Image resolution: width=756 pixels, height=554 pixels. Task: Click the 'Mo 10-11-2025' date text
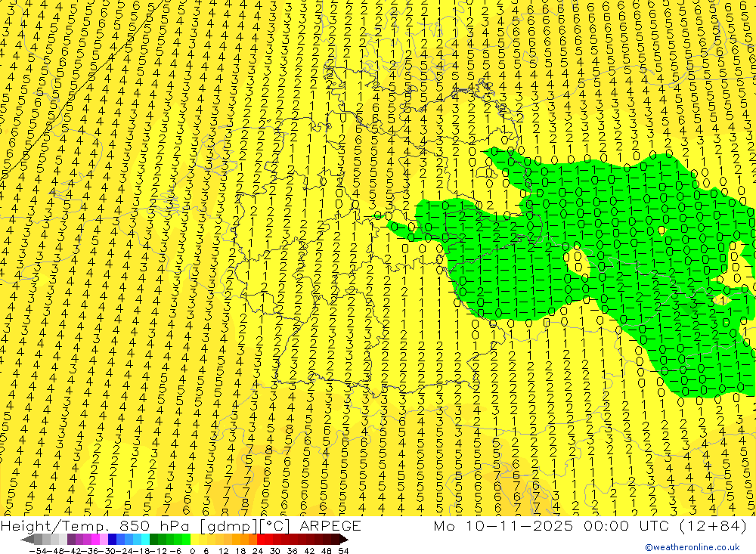pos(503,526)
